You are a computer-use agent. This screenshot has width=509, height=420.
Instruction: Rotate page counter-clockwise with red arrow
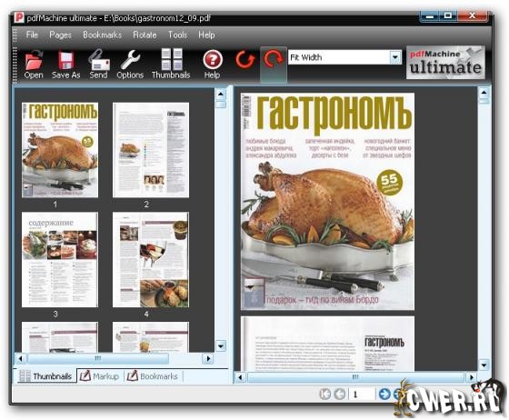point(245,59)
